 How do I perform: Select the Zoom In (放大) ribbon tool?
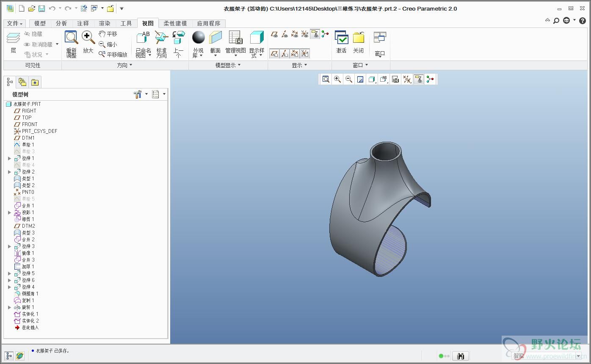coord(88,38)
